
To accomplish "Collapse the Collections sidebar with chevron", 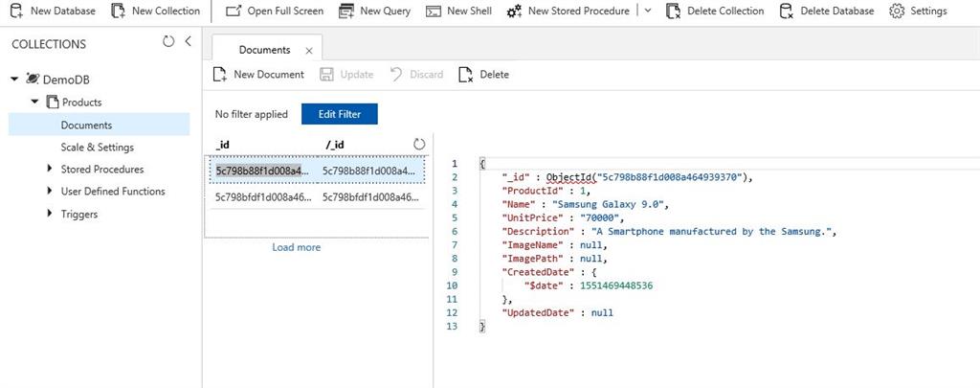I will tap(188, 41).
